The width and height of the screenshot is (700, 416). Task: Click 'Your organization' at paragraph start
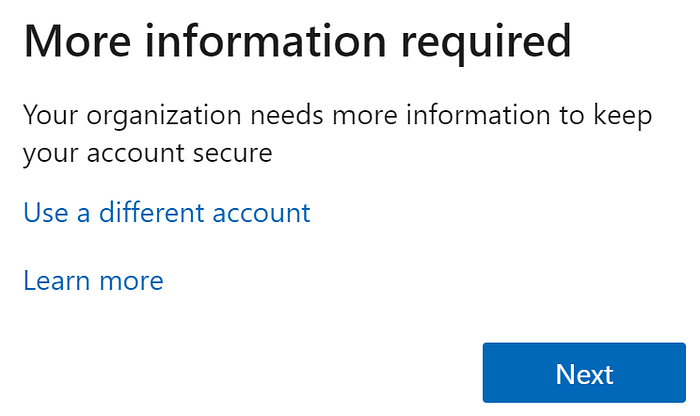(x=132, y=116)
